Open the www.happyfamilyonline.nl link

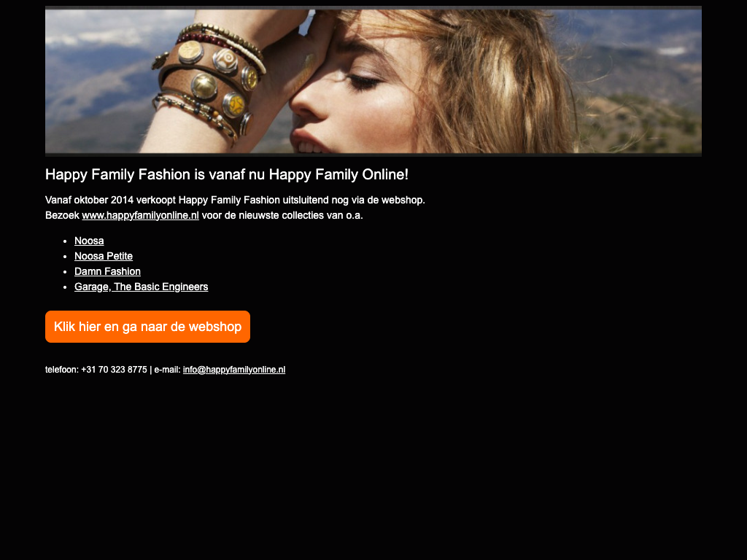[141, 215]
